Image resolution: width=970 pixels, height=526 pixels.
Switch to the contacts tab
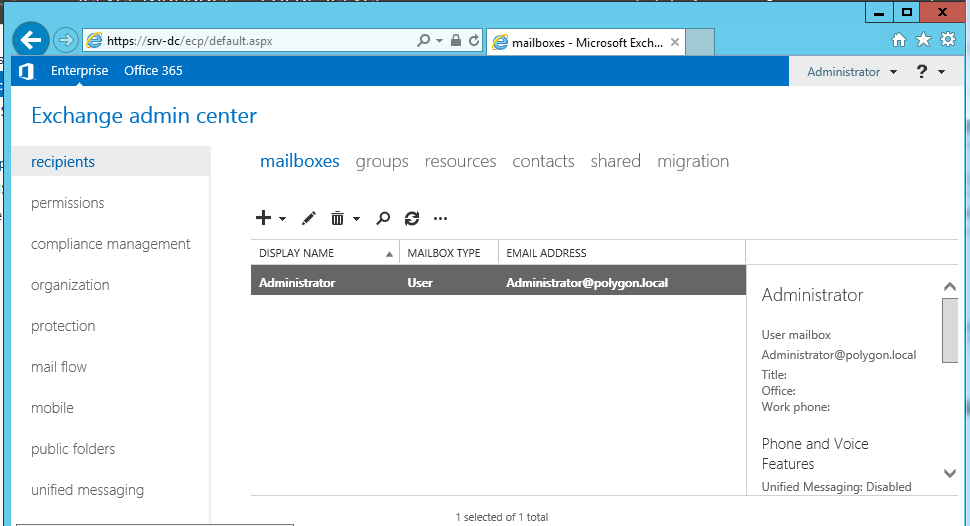click(543, 161)
